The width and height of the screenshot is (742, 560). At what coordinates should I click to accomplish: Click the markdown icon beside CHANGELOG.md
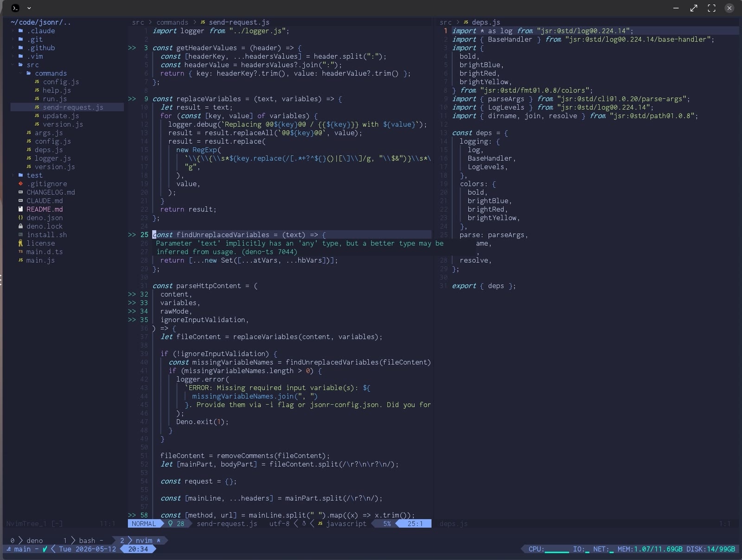pyautogui.click(x=20, y=192)
